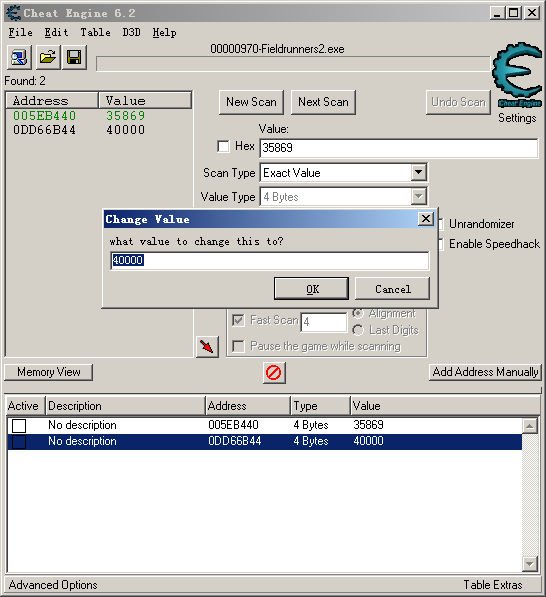The height and width of the screenshot is (597, 546).
Task: Click the Fast Scan alignment number field
Action: (x=324, y=322)
